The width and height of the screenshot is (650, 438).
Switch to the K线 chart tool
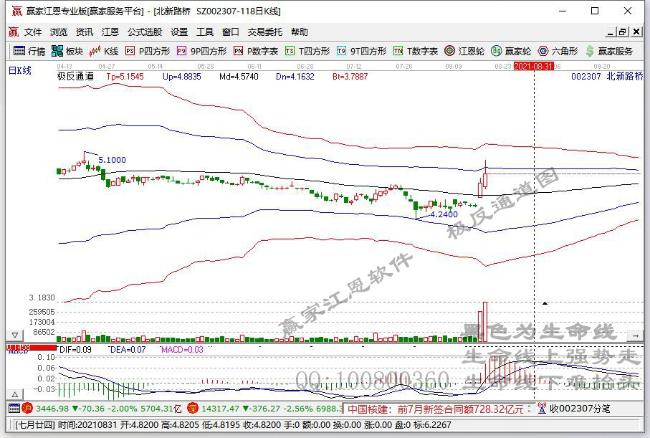tap(104, 51)
